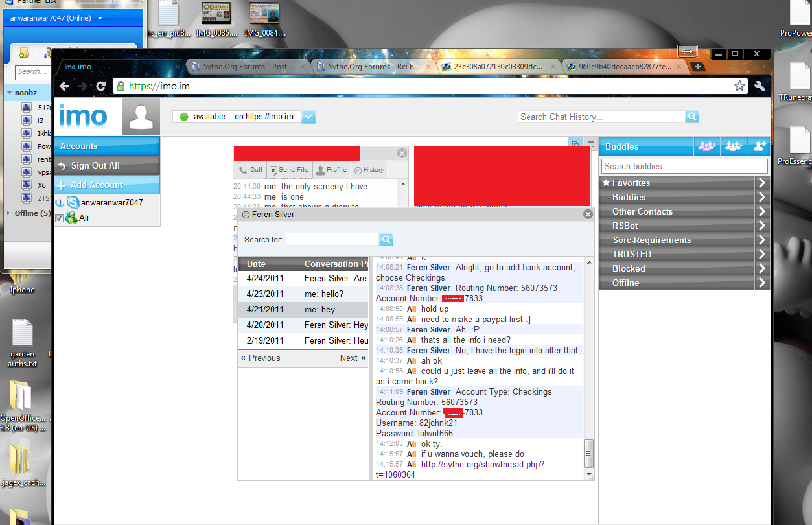Open the IMG_0085 desktop thumbnail
812x525 pixels.
coord(217,18)
